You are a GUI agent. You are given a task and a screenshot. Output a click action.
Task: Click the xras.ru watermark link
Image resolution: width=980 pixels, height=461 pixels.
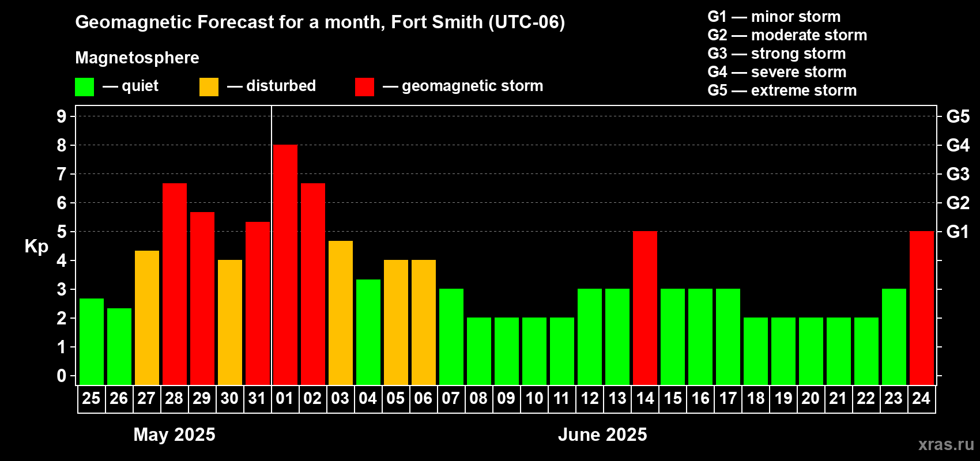click(x=946, y=444)
